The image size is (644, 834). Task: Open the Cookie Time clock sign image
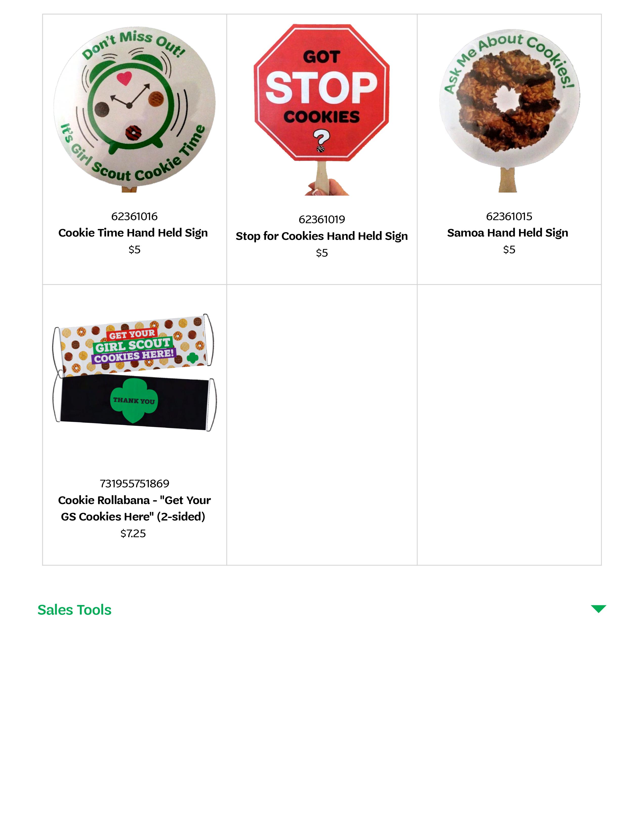coord(134,109)
